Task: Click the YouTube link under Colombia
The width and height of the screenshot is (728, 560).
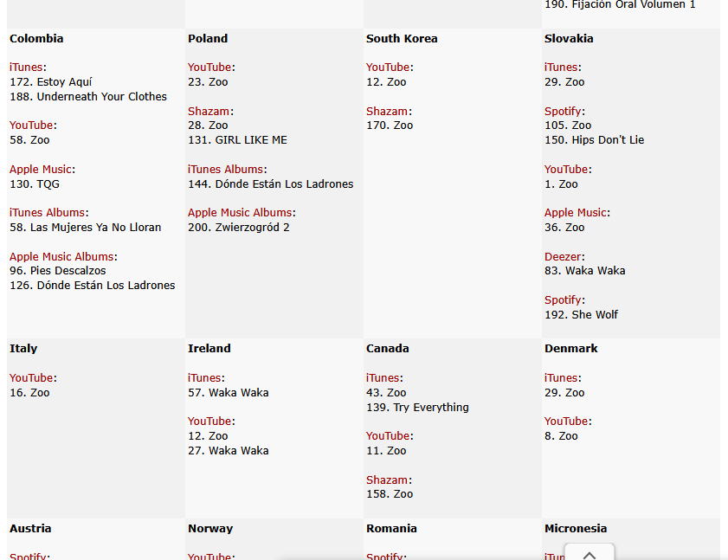Action: coord(32,126)
